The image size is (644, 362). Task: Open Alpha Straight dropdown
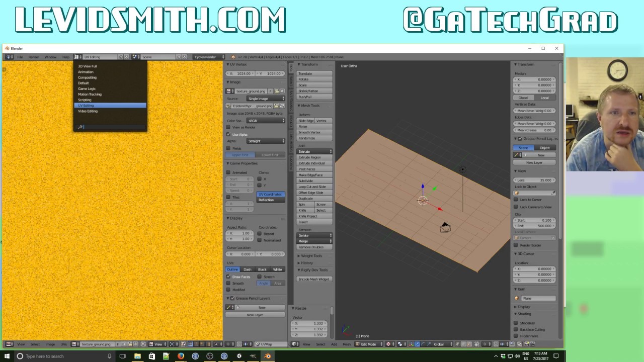point(265,141)
